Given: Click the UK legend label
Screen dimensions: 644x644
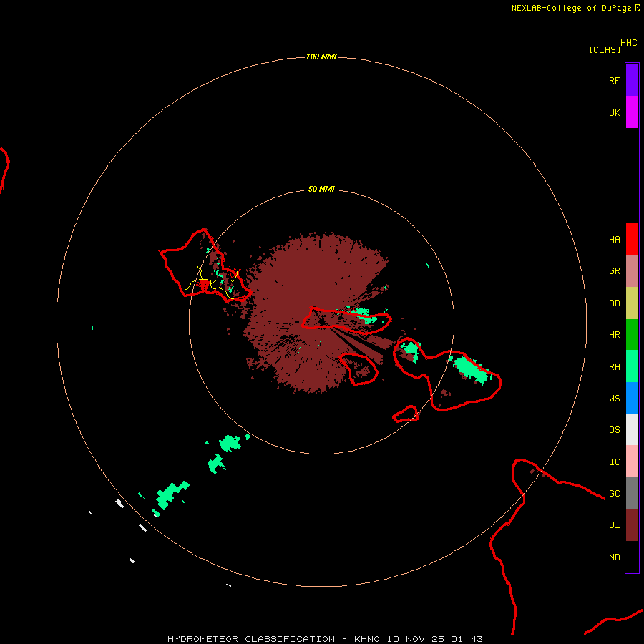Looking at the screenshot, I should [x=614, y=112].
